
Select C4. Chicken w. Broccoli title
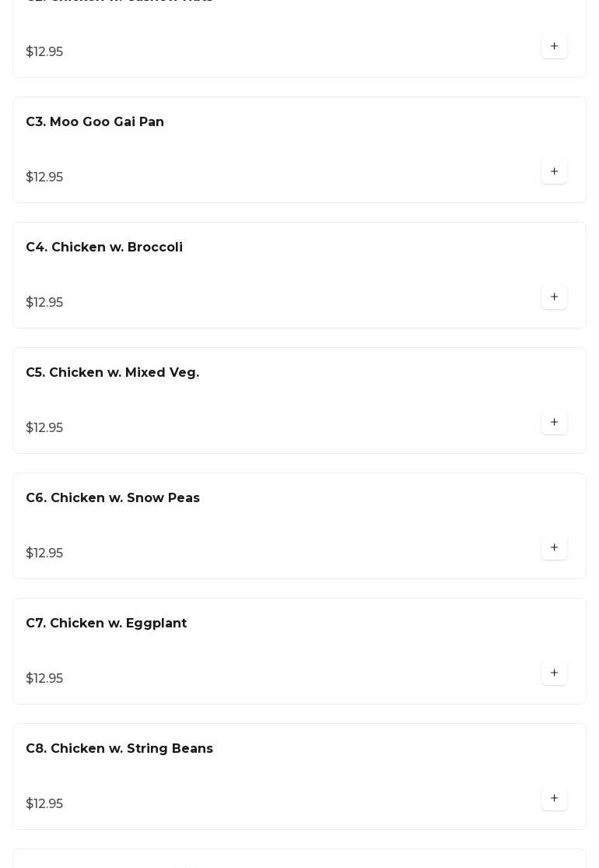[x=104, y=248]
